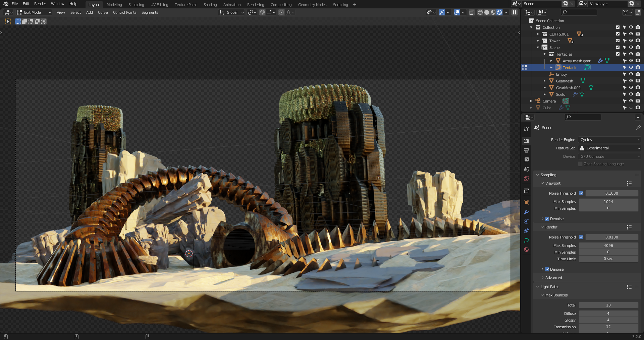This screenshot has height=340, width=644.
Task: Expand the Advanced sampling section
Action: click(553, 278)
